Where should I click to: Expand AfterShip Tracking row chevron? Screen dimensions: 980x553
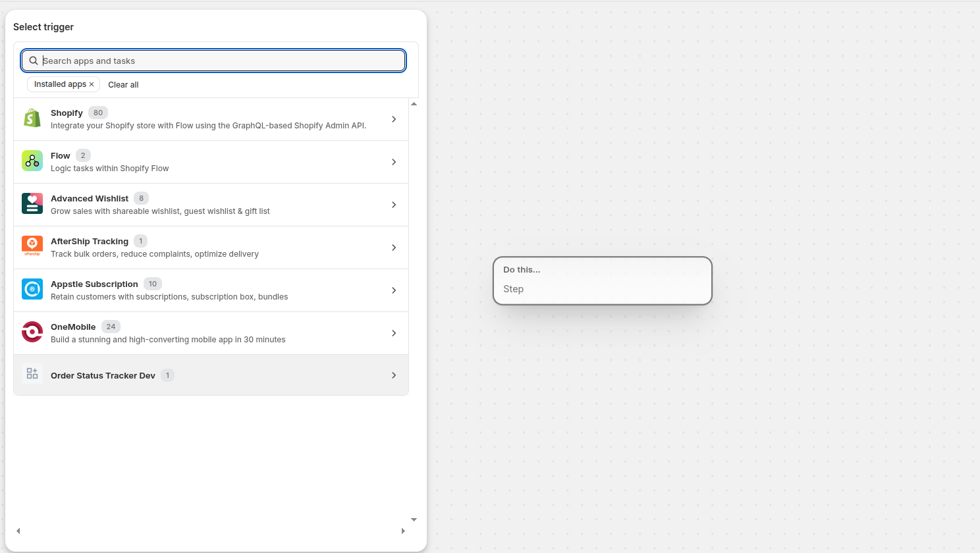394,248
